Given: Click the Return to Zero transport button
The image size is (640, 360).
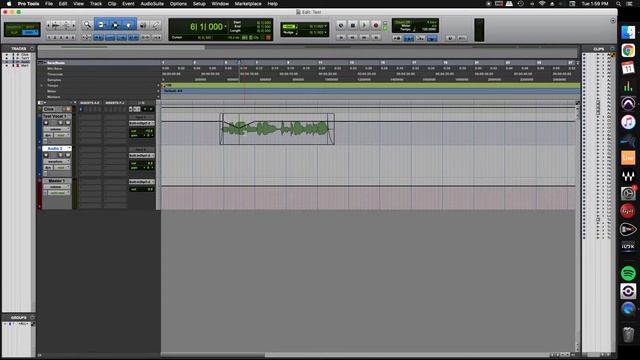Looking at the screenshot, I should tap(341, 37).
